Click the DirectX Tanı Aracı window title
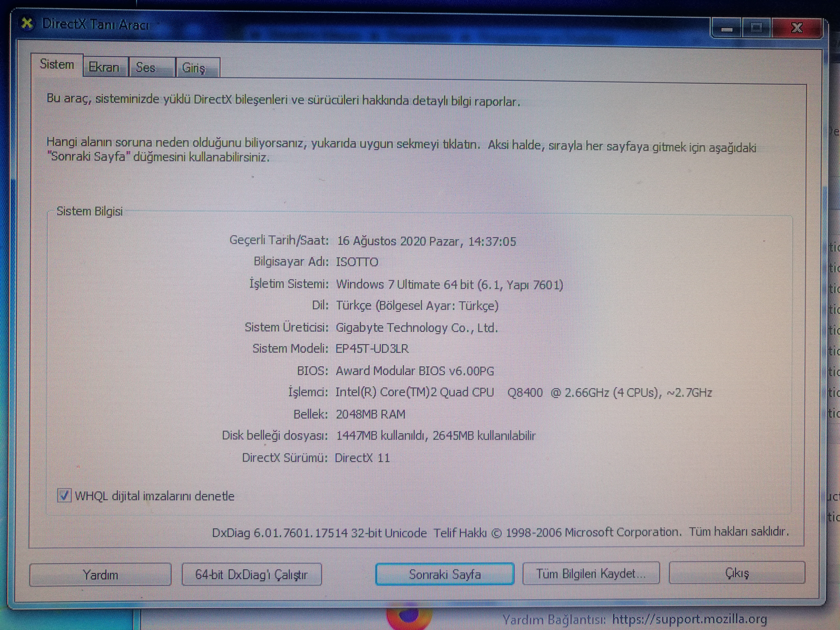 pyautogui.click(x=96, y=25)
